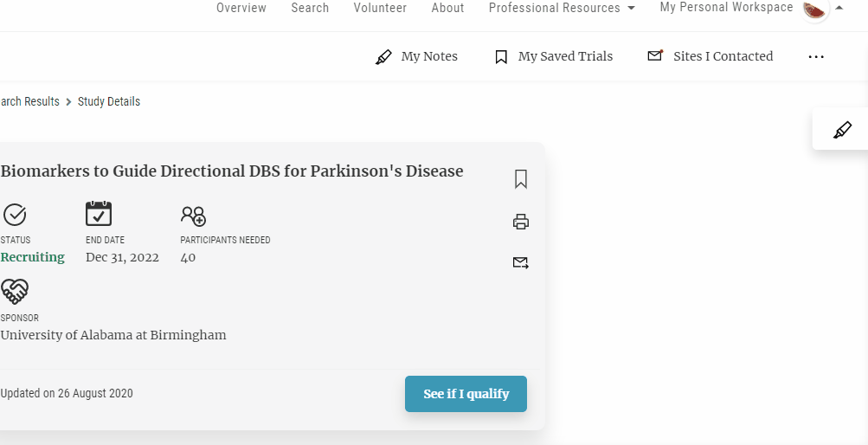
Task: Open My Saved Trials
Action: click(565, 56)
